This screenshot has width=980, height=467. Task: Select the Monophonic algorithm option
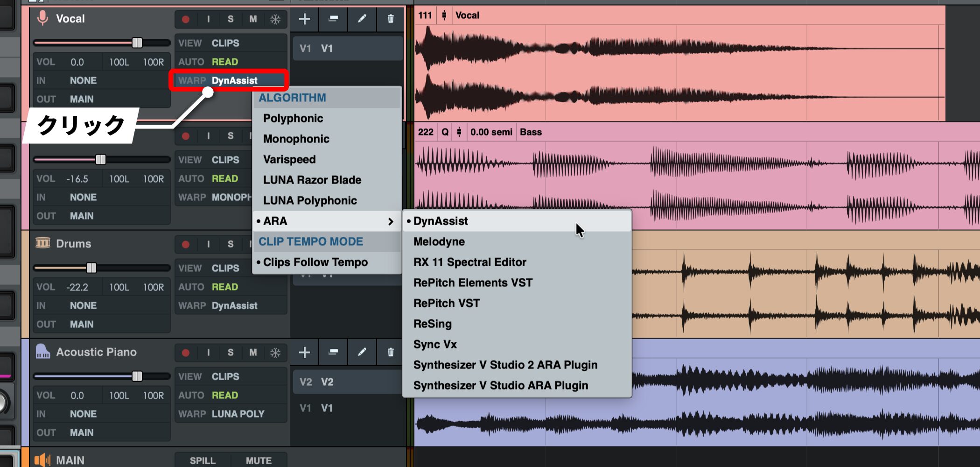coord(296,139)
